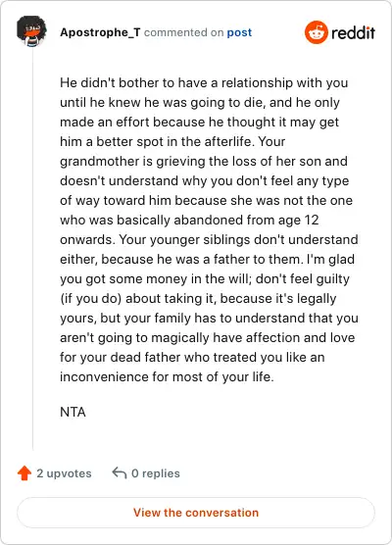This screenshot has height=545, width=392.
Task: Click the text "inconvenience for most of your life."
Action: point(167,377)
